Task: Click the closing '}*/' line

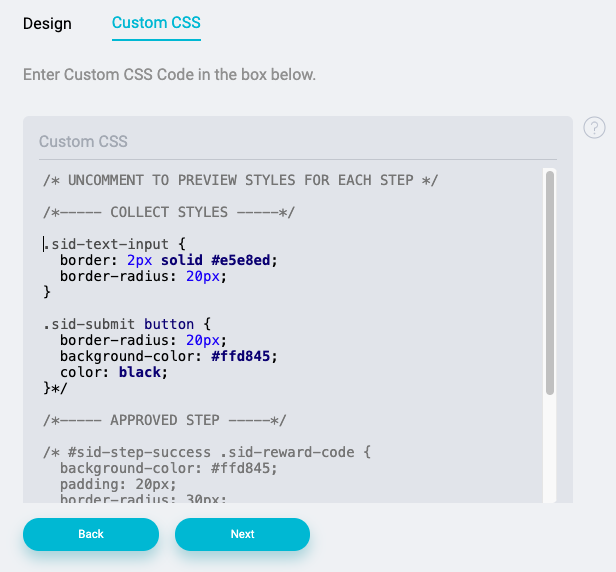Action: 55,388
